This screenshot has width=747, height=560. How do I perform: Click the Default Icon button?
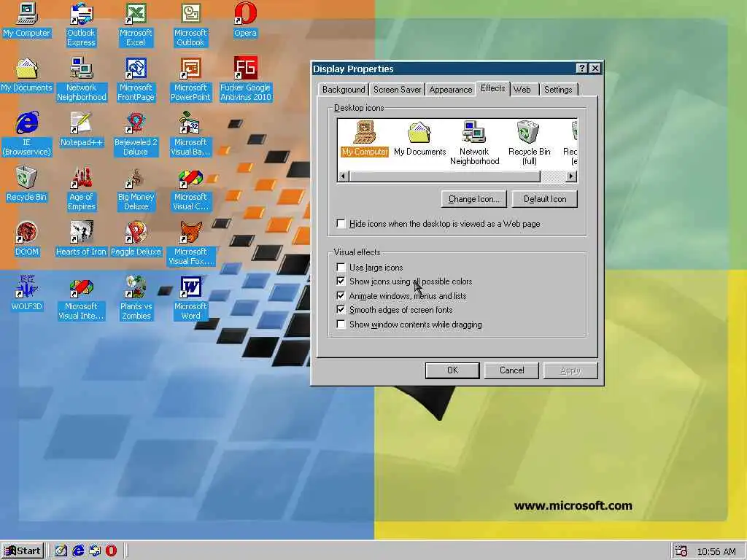545,199
